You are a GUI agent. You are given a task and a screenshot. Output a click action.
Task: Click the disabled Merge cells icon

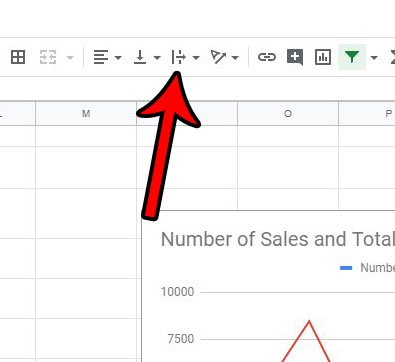(x=48, y=57)
